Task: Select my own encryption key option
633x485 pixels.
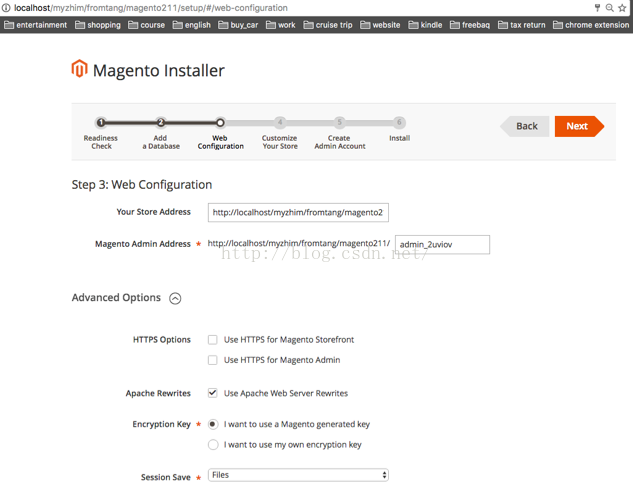Action: coord(213,445)
